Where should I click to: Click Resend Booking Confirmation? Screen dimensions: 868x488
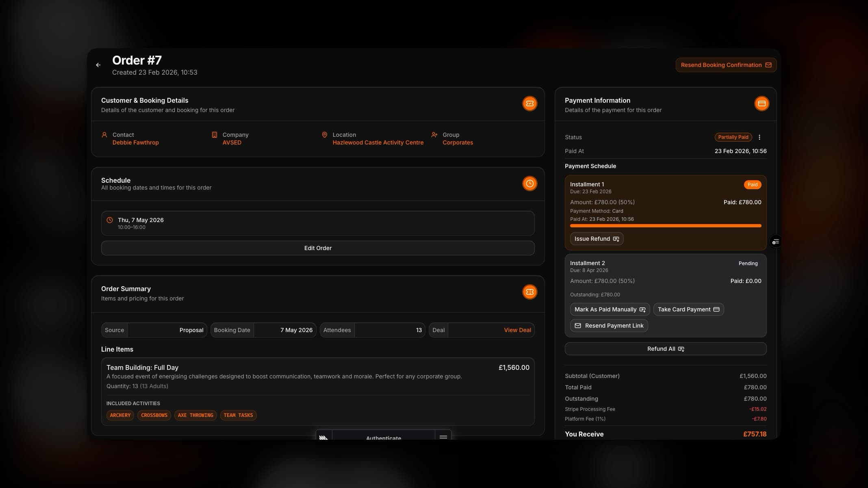(726, 65)
